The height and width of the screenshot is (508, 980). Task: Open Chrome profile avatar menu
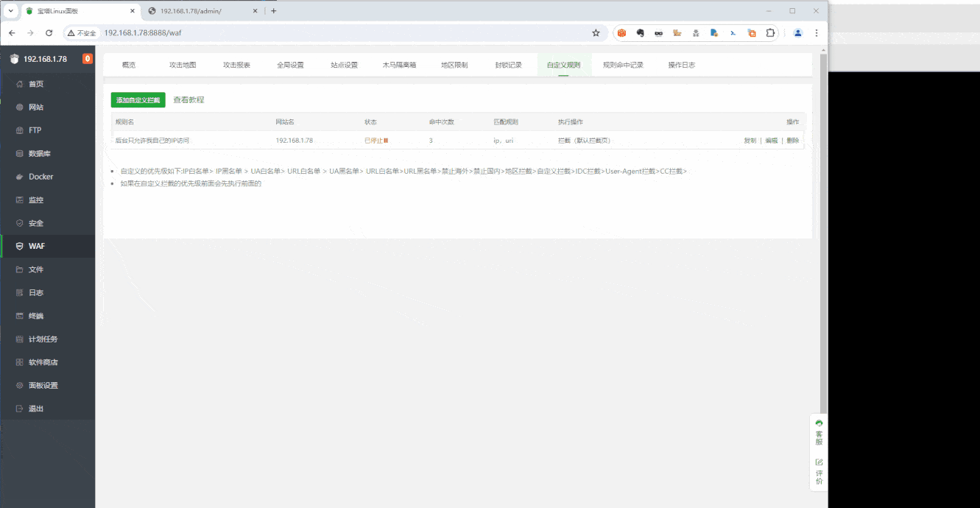tap(798, 33)
